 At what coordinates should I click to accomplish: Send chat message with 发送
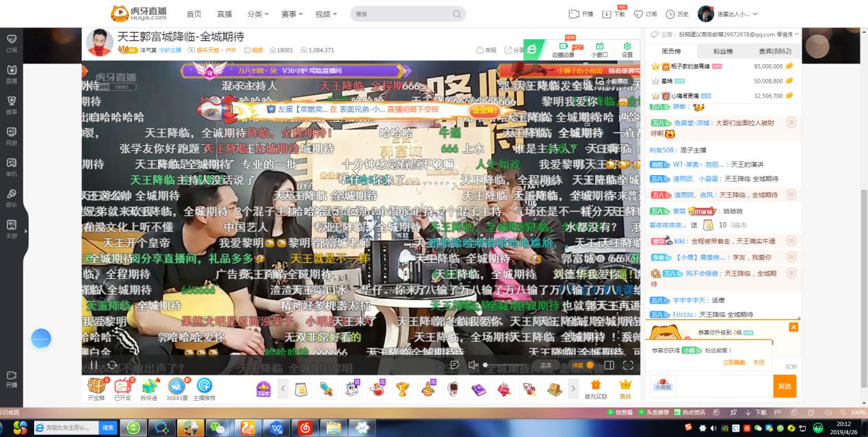(x=785, y=386)
